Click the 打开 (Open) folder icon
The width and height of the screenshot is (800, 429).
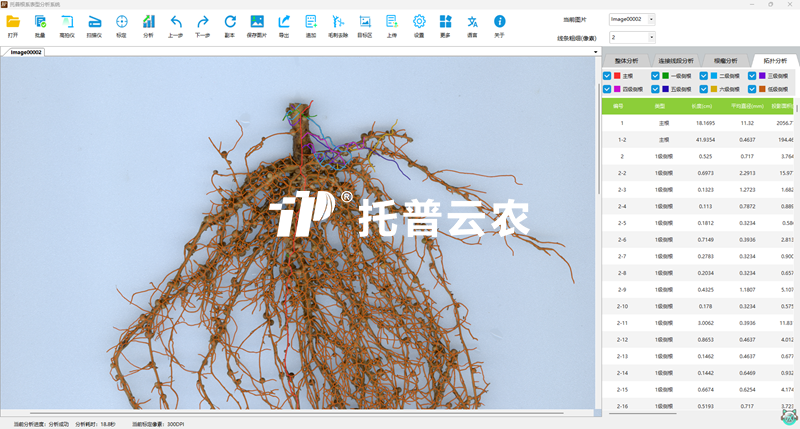[x=13, y=22]
